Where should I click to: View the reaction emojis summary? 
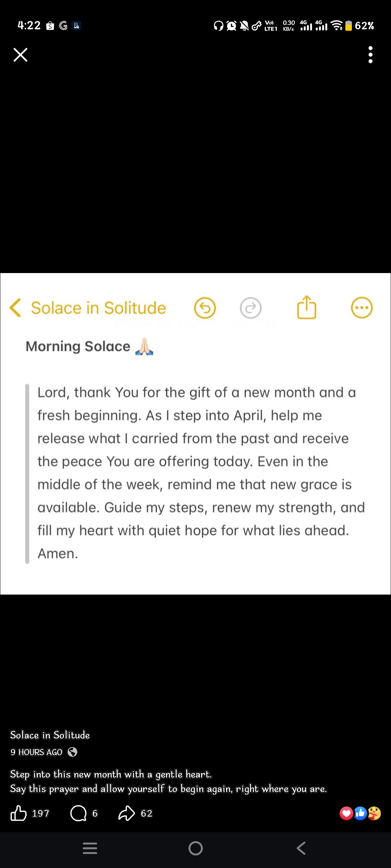pyautogui.click(x=360, y=813)
